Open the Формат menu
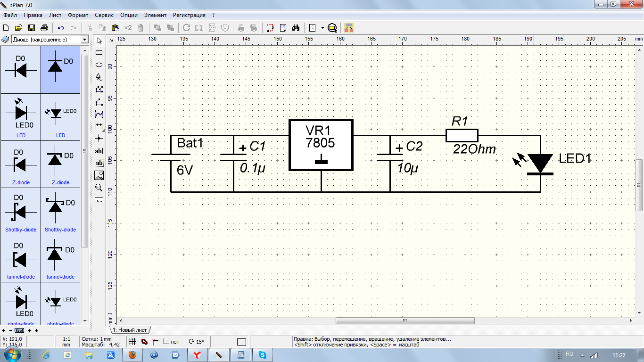 pos(78,15)
